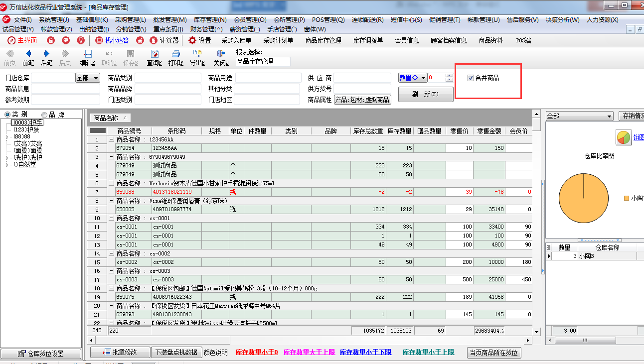Viewport: 644px width, 364px height.
Task: Click the 打印 print tool
Action: tap(175, 58)
